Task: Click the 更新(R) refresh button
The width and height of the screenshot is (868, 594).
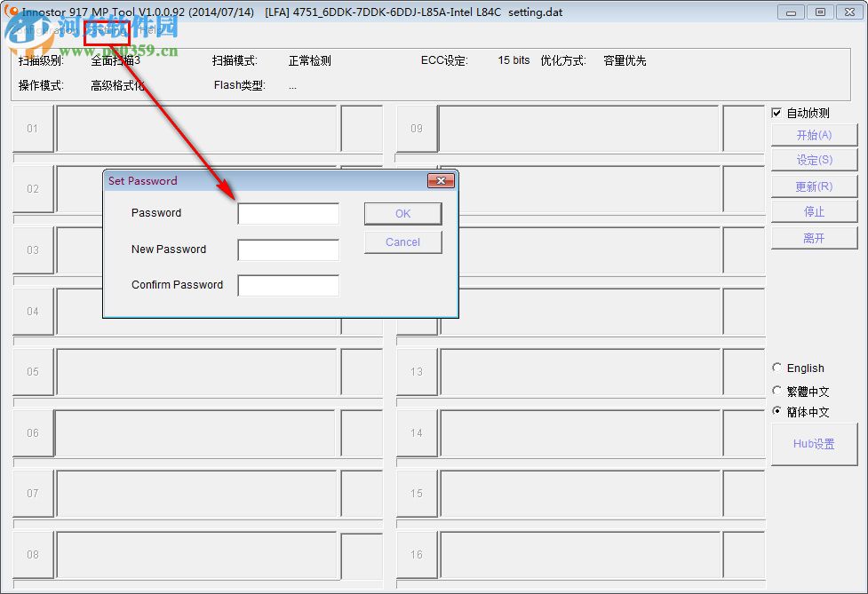Action: (x=814, y=186)
